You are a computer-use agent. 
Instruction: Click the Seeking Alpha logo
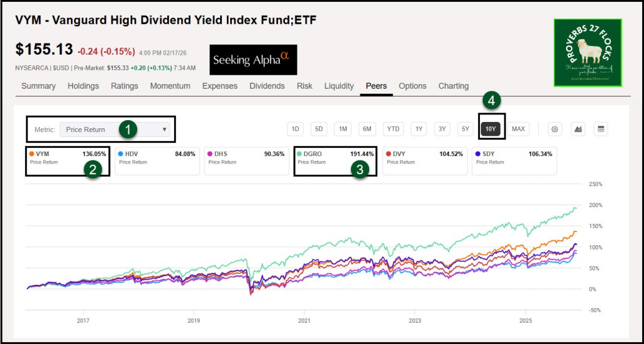click(x=253, y=60)
